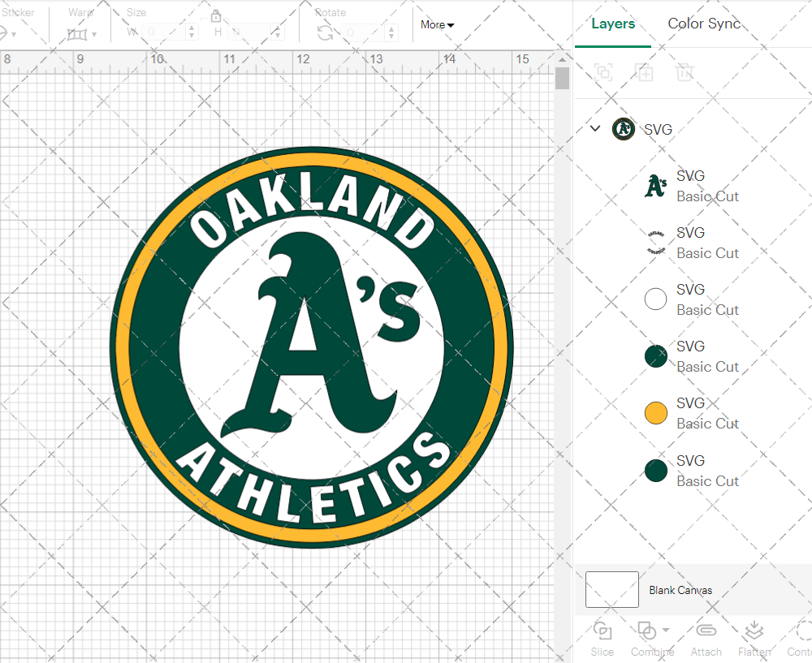The width and height of the screenshot is (812, 663).
Task: Open the Combine dropdown arrow
Action: (666, 630)
